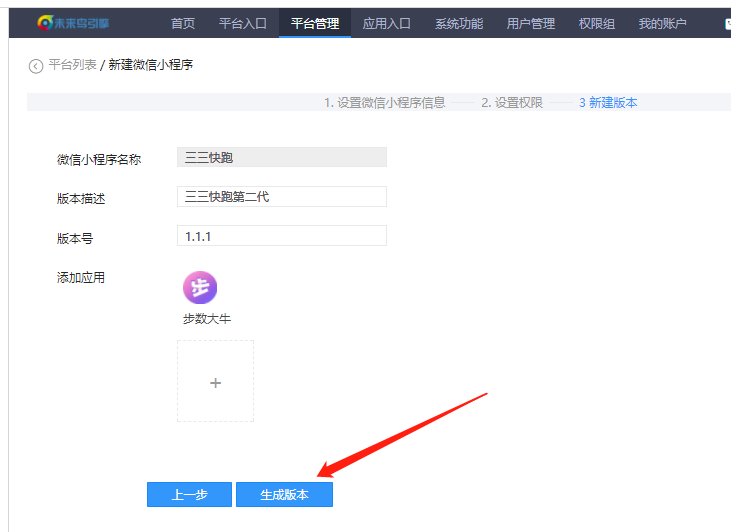Image resolution: width=731 pixels, height=532 pixels.
Task: Go to the 首页 tab
Action: tap(183, 23)
